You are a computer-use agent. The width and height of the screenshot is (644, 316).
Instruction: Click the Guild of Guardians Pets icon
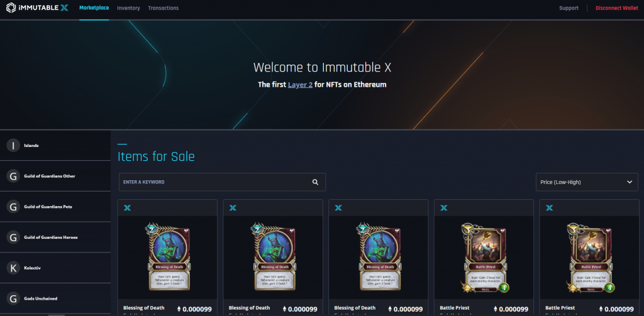pyautogui.click(x=13, y=207)
